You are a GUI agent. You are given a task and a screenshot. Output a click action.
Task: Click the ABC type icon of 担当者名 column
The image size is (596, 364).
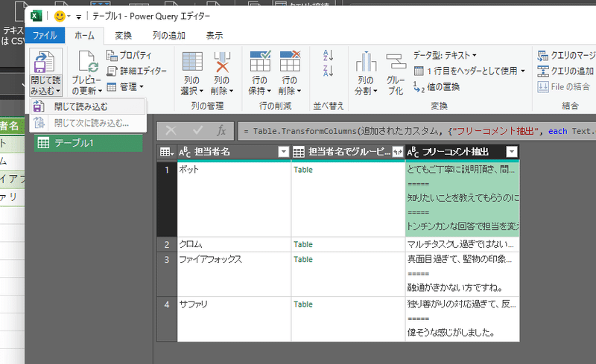(x=184, y=152)
